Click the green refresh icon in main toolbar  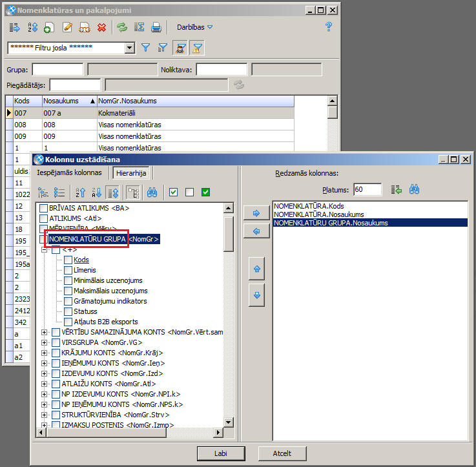(122, 27)
